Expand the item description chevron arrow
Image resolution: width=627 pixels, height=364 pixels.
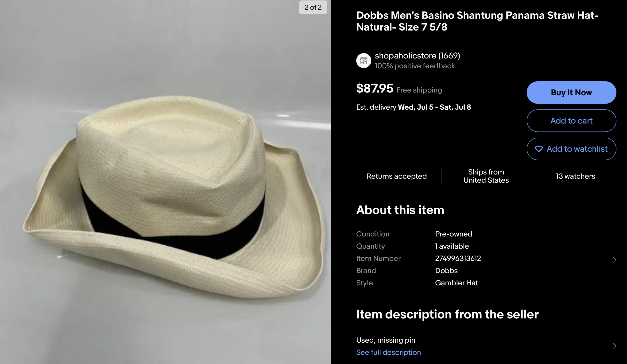615,346
